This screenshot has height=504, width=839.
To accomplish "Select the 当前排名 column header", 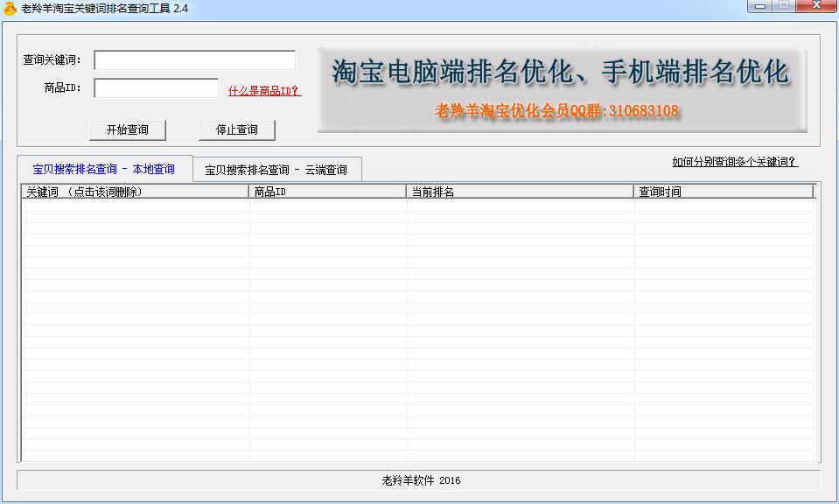I will (520, 192).
